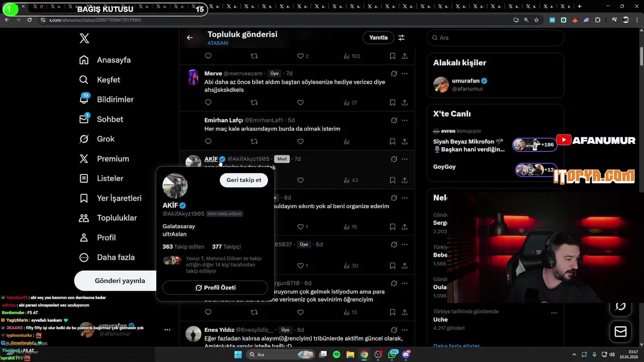The image size is (644, 362).
Task: Click Yanıtla button
Action: click(x=378, y=38)
